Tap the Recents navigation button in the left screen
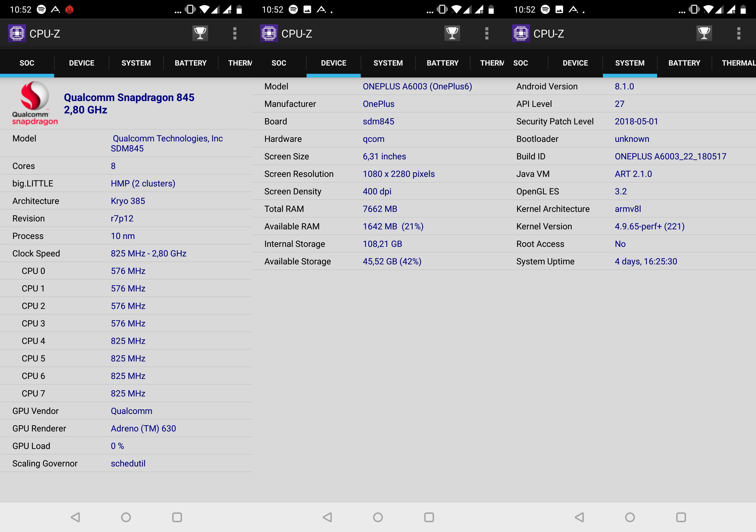756x532 pixels. click(x=177, y=517)
